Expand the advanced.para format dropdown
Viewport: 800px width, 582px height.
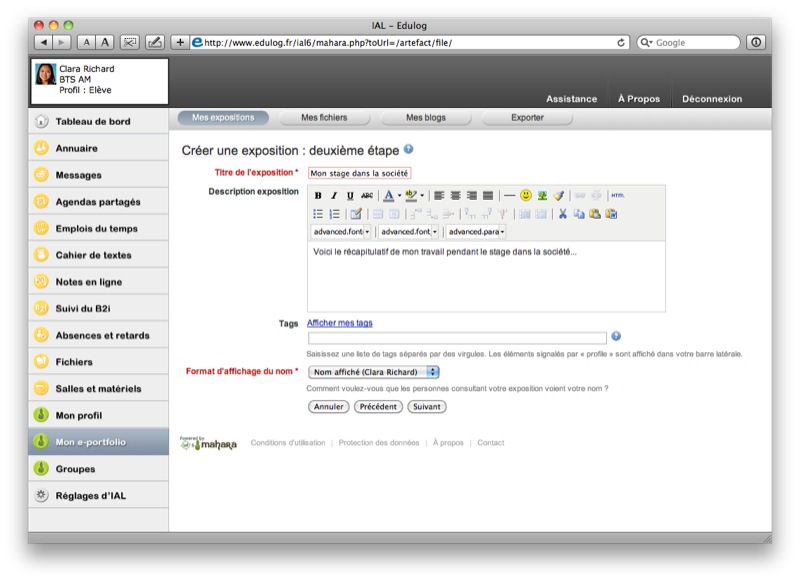501,232
